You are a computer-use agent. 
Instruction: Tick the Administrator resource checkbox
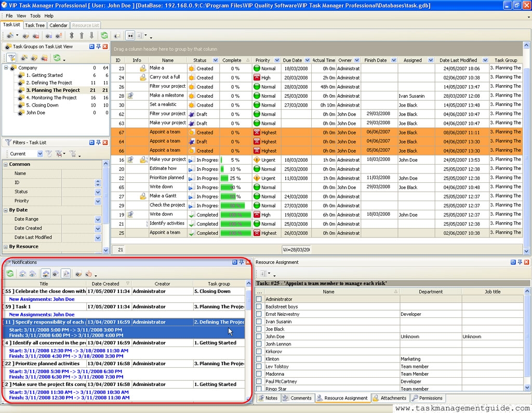point(259,299)
